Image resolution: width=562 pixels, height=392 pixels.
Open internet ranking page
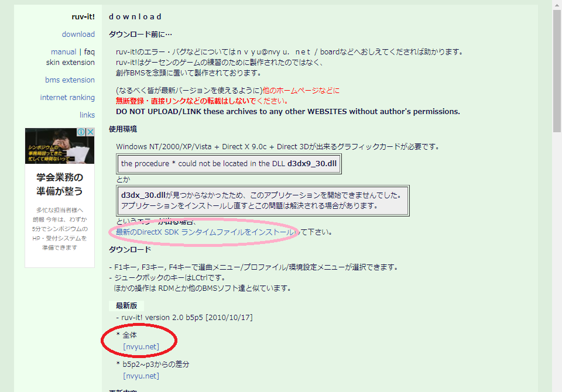point(67,98)
